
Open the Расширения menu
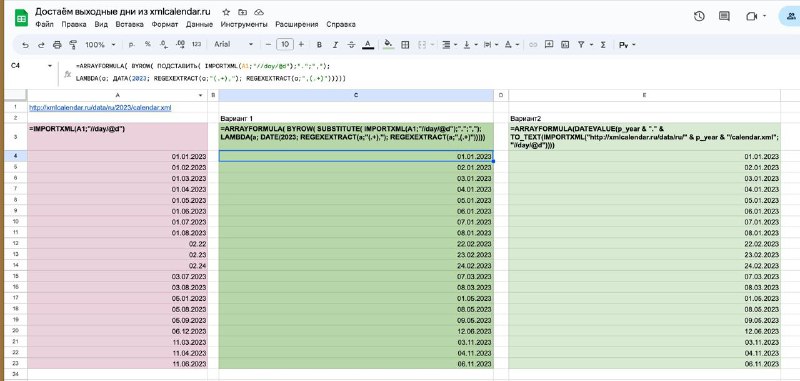pos(296,24)
